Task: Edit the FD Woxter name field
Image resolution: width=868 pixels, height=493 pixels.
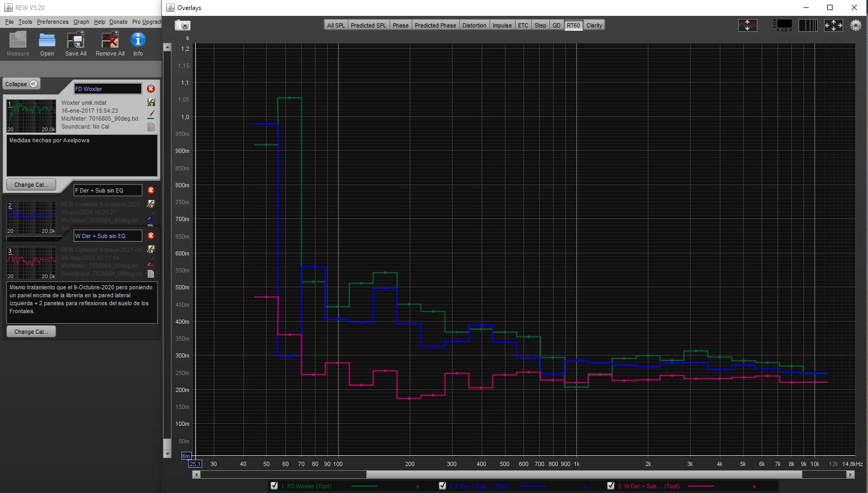Action: (x=107, y=89)
